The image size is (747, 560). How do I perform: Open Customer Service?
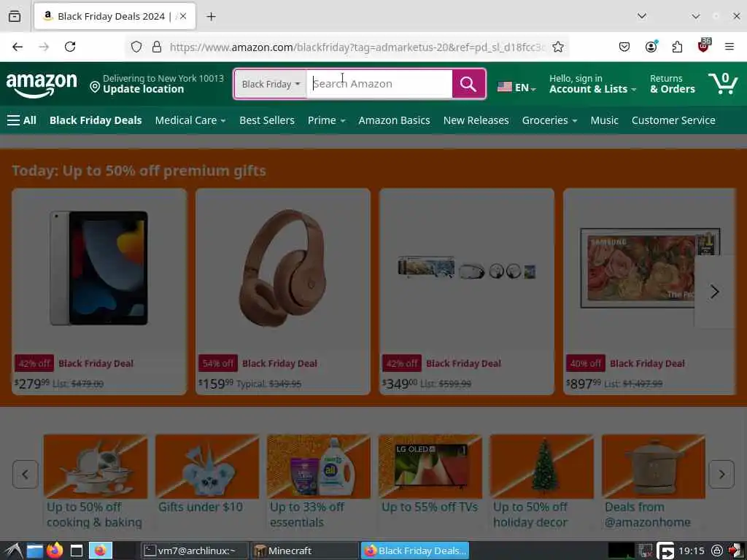673,120
